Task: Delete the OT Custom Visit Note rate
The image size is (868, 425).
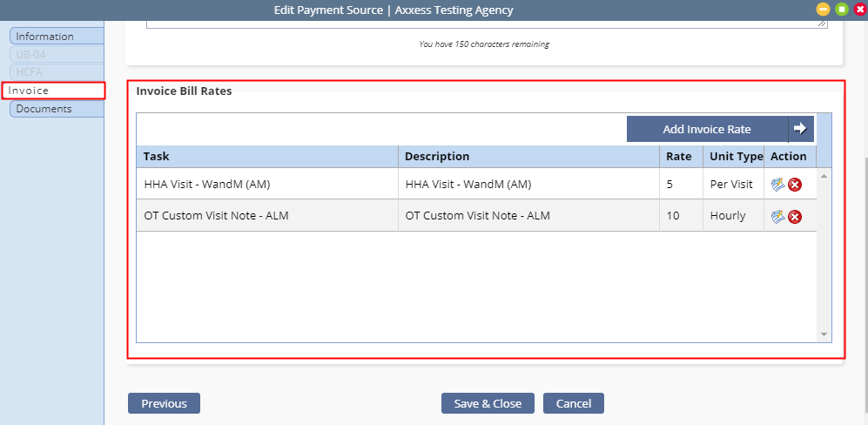Action: tap(795, 217)
